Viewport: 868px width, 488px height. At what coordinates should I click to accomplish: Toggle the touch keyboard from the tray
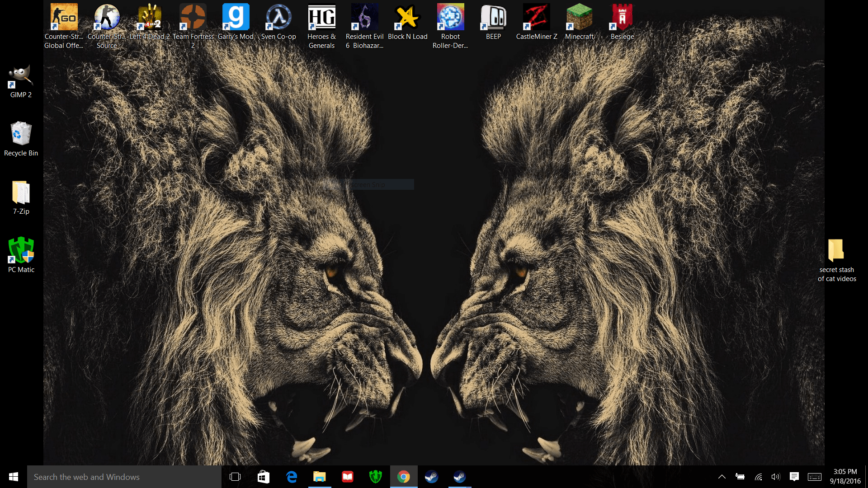point(814,477)
